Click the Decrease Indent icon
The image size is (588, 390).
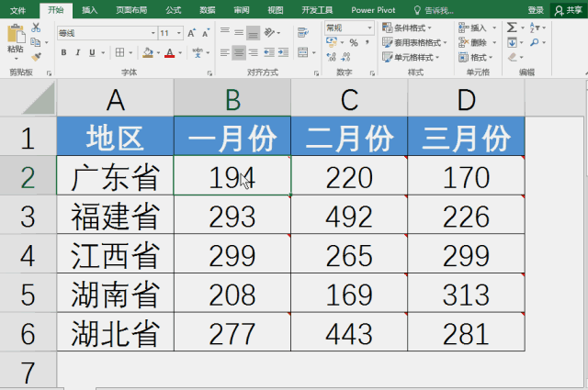coord(269,52)
